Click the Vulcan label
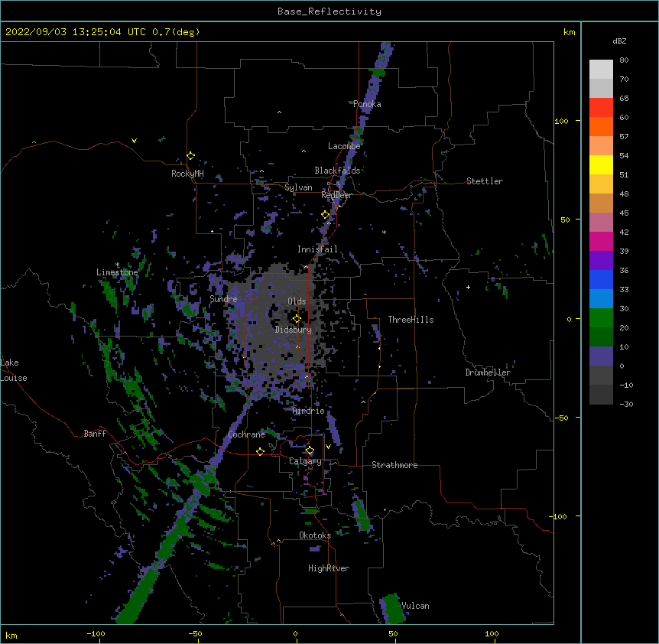The width and height of the screenshot is (659, 644). (415, 606)
